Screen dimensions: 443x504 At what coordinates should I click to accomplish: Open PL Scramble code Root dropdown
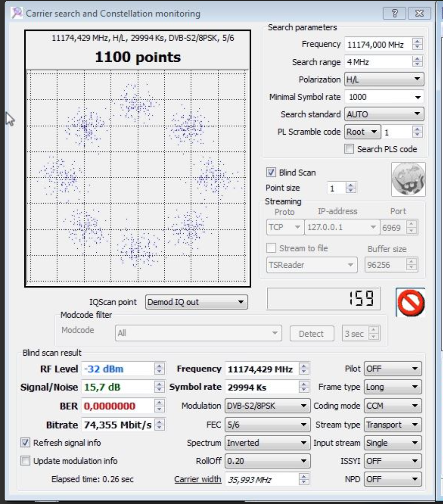362,132
